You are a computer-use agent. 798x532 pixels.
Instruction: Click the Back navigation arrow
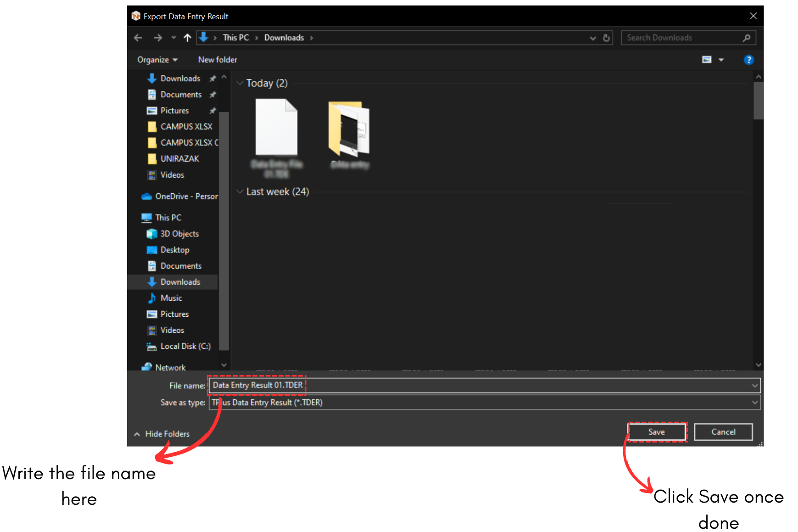pyautogui.click(x=138, y=38)
